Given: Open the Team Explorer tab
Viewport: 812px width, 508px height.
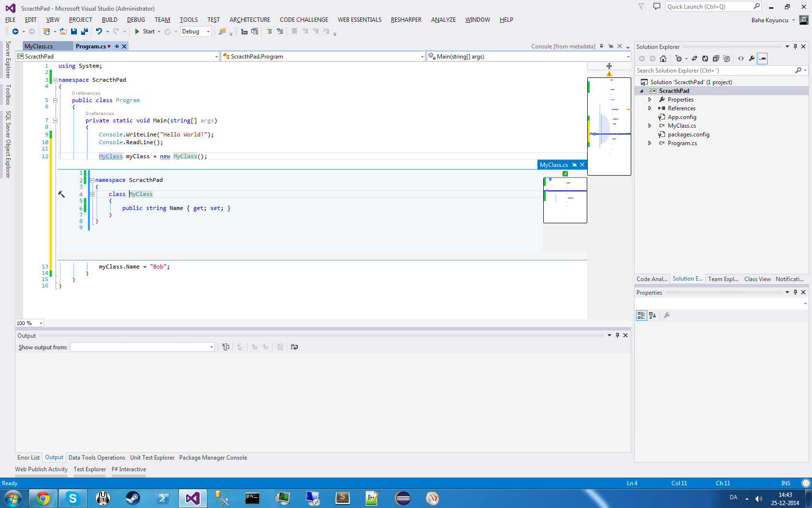Looking at the screenshot, I should pyautogui.click(x=723, y=279).
